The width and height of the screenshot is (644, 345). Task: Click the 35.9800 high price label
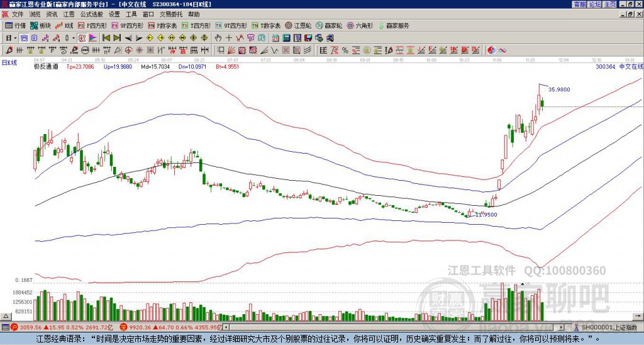coord(559,89)
